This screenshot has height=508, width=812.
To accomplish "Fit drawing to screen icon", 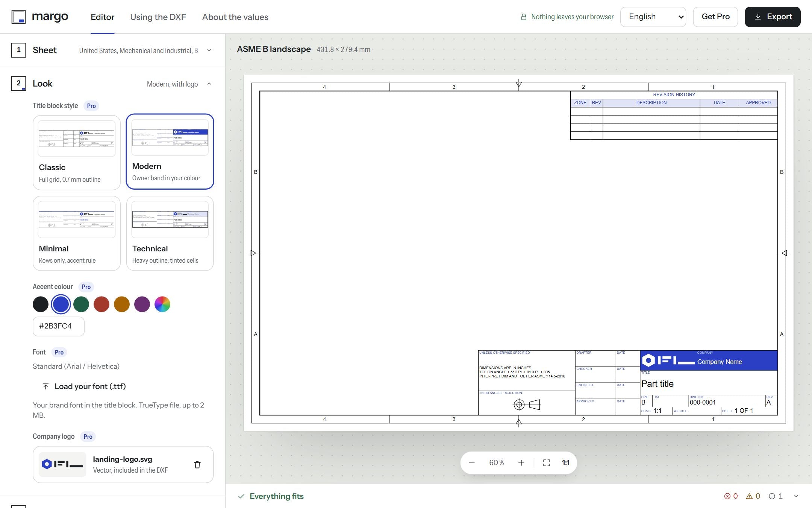I will coord(547,462).
